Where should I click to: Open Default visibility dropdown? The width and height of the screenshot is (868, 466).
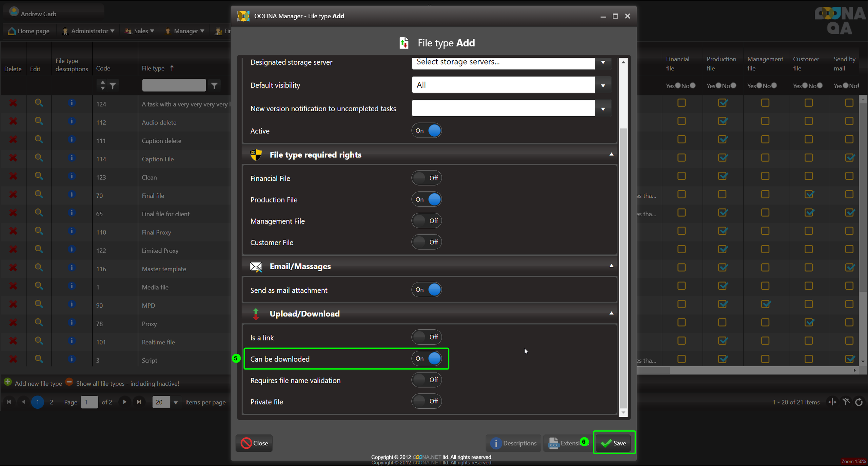point(603,85)
